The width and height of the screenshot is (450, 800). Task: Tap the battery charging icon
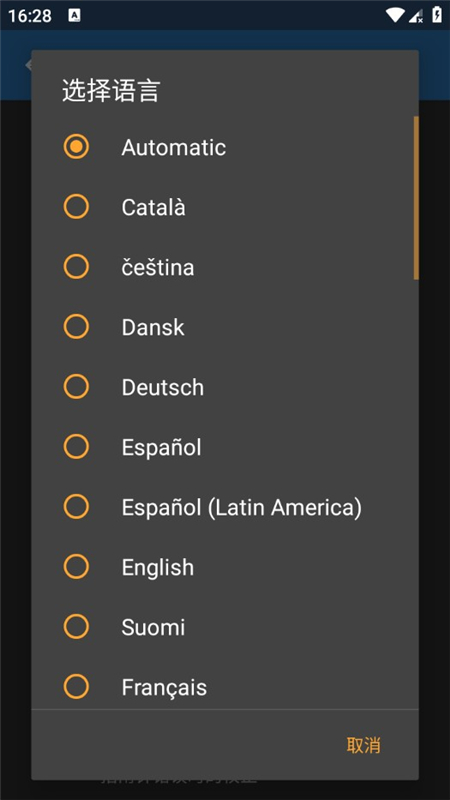[437, 15]
